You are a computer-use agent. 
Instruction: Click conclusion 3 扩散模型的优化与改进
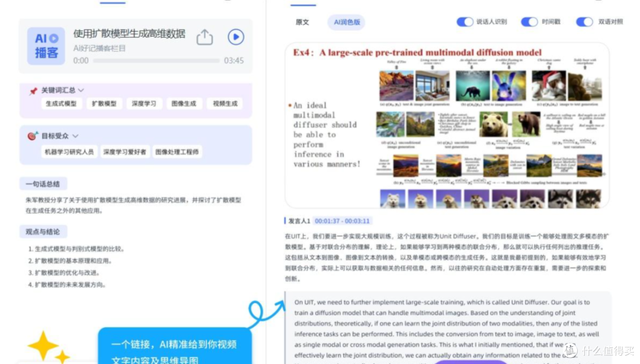[x=64, y=272]
